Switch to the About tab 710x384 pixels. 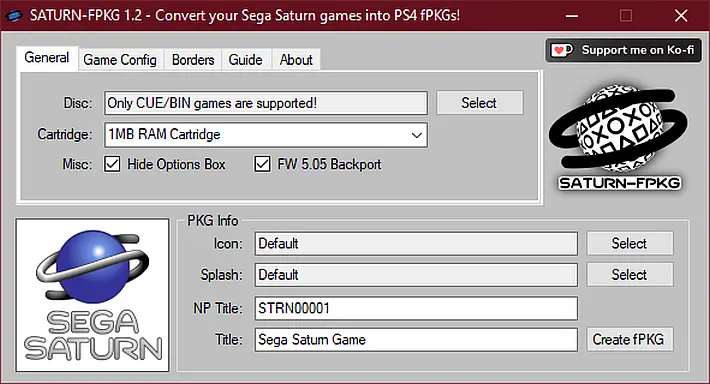coord(296,60)
